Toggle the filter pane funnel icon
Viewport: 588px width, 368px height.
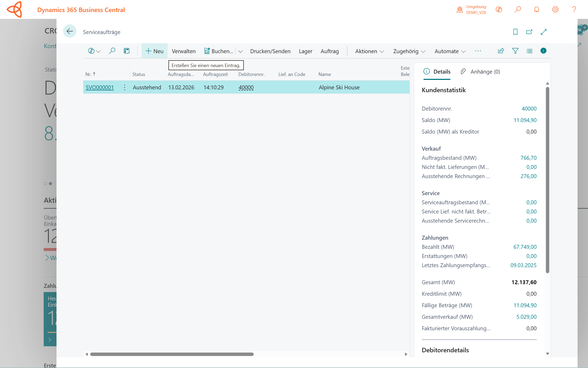[x=515, y=51]
